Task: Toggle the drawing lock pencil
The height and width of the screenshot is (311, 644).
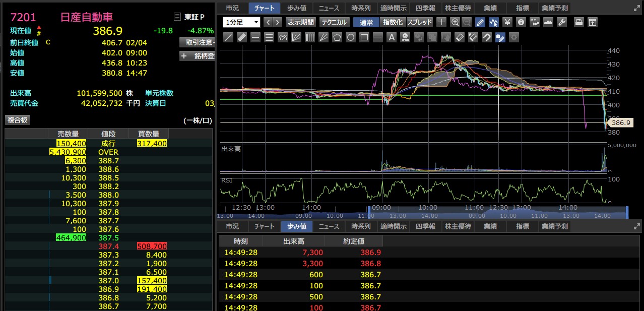Action: [500, 37]
